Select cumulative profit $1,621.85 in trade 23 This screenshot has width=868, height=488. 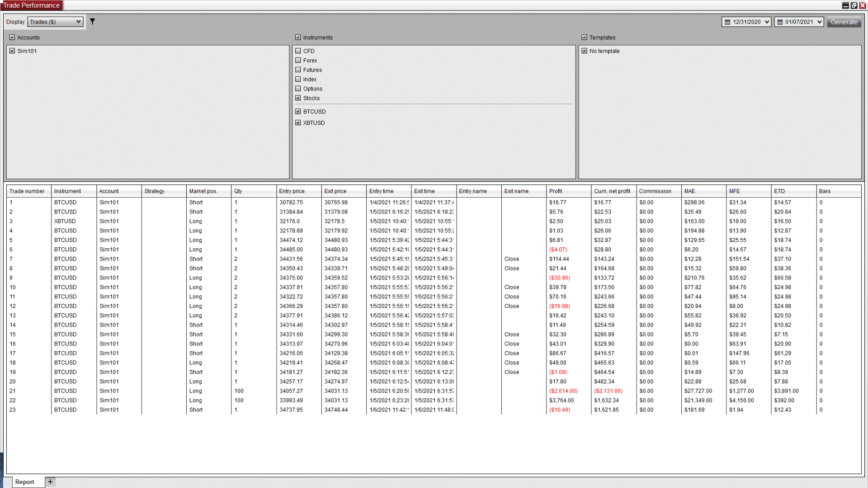(606, 410)
